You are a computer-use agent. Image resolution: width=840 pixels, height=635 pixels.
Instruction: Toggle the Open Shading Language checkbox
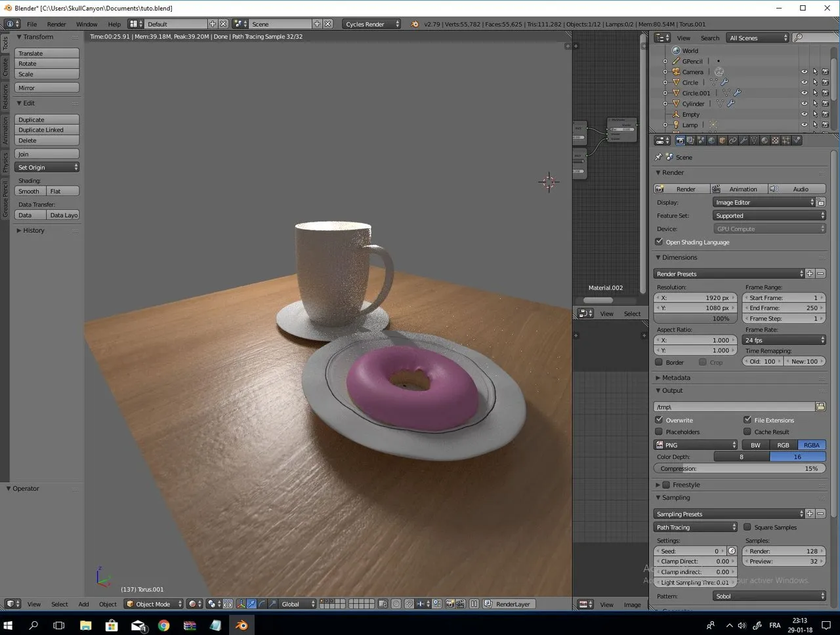pos(659,242)
